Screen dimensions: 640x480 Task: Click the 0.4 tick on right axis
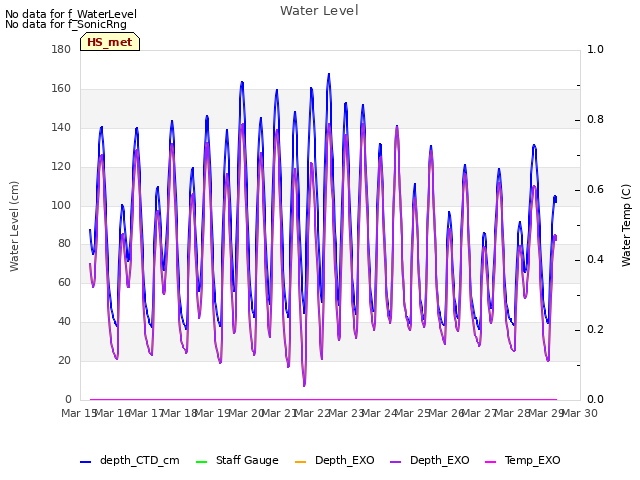[x=595, y=260]
